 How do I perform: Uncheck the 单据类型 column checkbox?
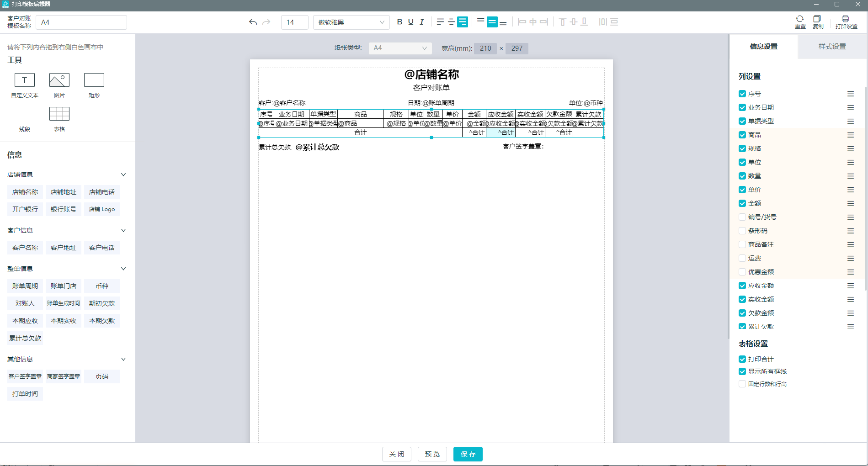pyautogui.click(x=742, y=121)
